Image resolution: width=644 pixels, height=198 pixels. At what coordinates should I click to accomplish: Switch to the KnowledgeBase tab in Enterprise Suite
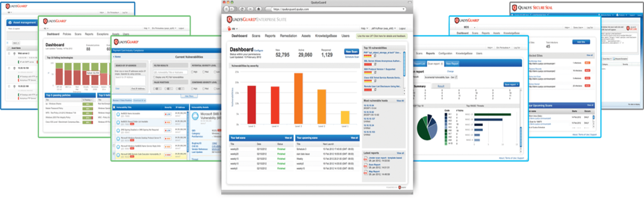[326, 36]
